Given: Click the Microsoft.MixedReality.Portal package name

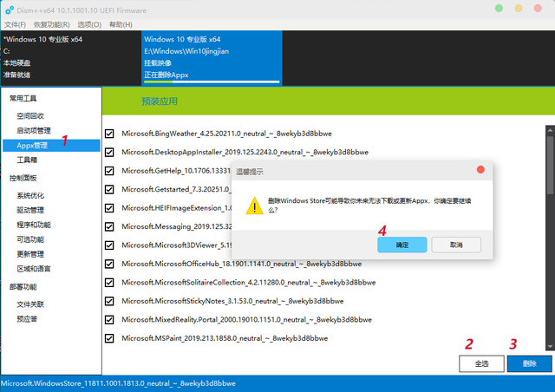Looking at the screenshot, I should [x=246, y=320].
